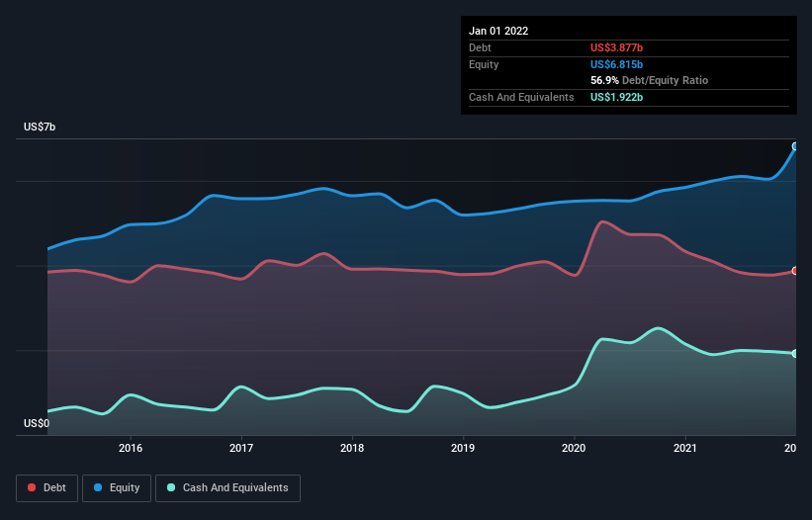Select the red Debt endpoint marker

(795, 271)
